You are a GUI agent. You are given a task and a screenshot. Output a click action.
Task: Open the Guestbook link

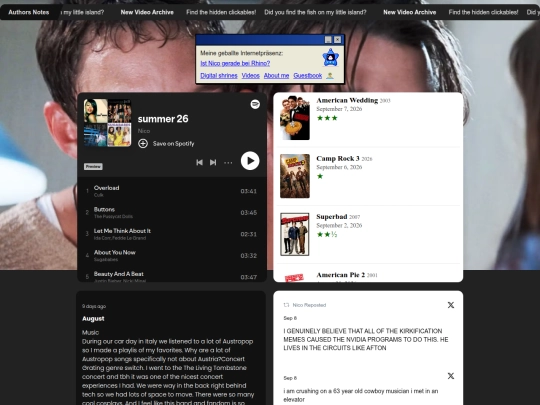tap(308, 75)
